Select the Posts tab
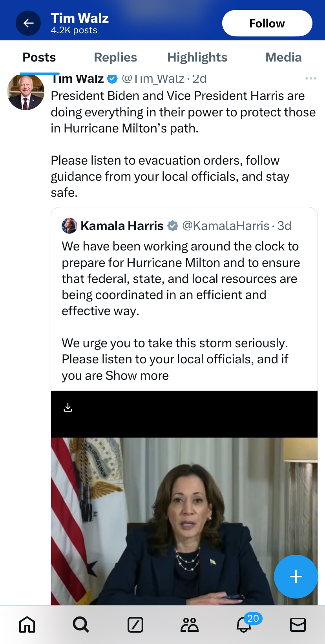325x644 pixels. pos(39,58)
